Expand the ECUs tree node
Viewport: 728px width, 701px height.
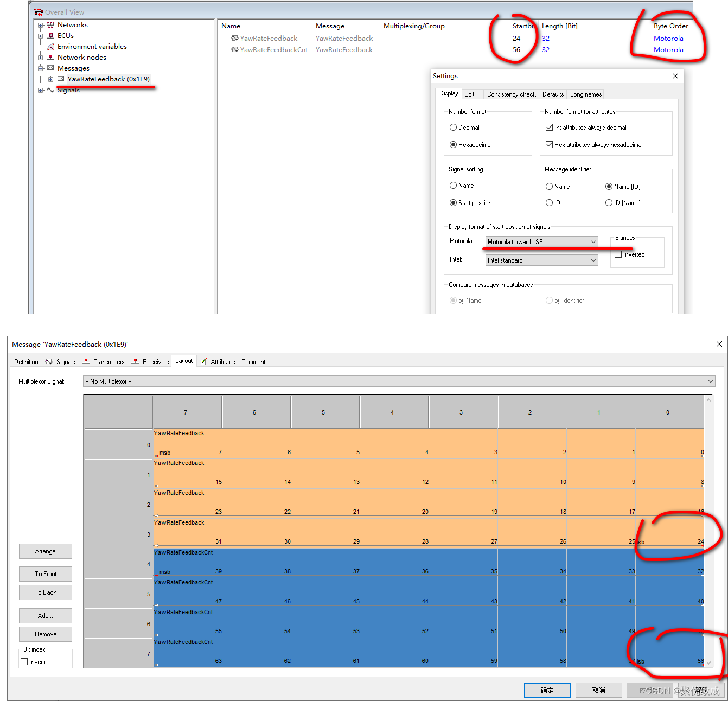point(40,36)
